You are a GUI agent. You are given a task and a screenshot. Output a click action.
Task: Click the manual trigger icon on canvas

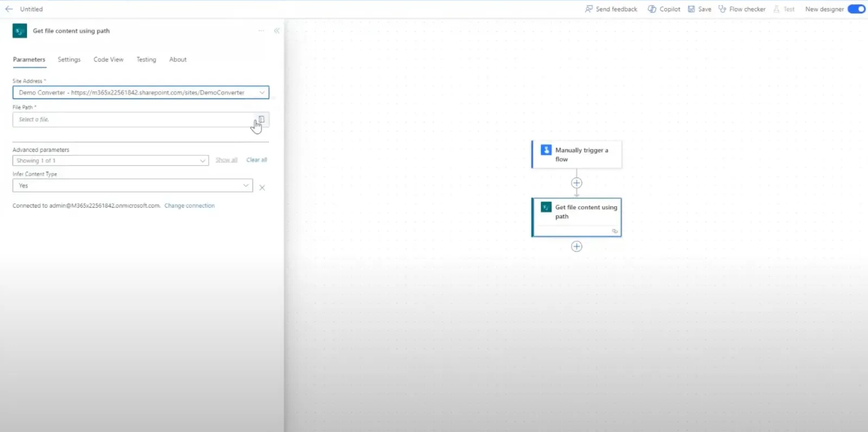(546, 150)
